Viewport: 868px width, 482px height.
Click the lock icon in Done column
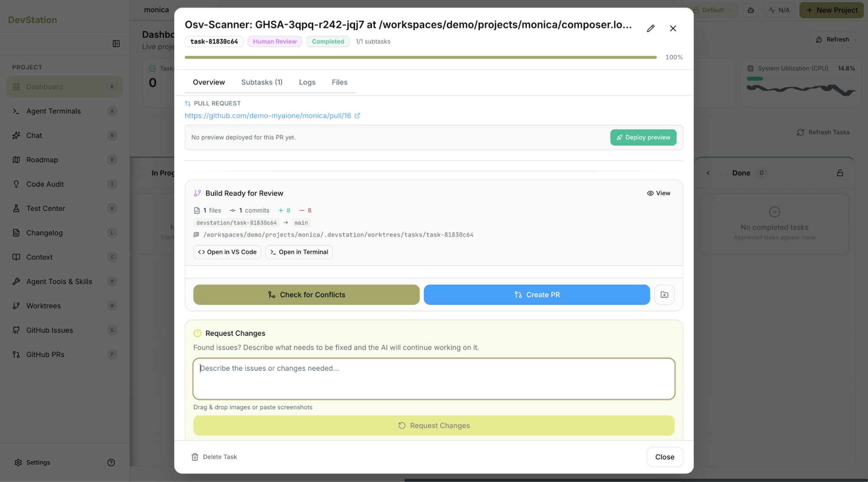pos(840,173)
